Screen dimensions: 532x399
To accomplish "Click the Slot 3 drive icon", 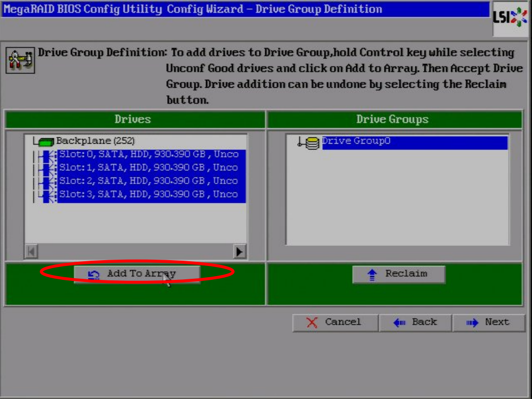I will (48, 195).
